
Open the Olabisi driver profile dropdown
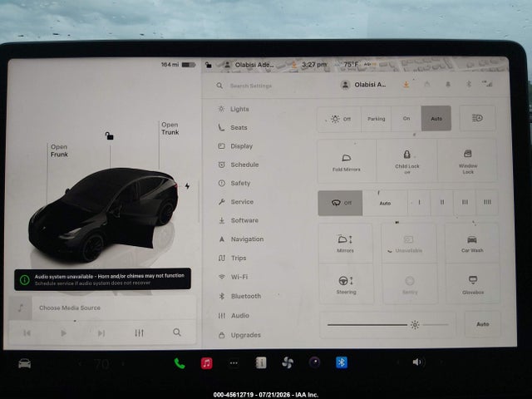[x=364, y=85]
